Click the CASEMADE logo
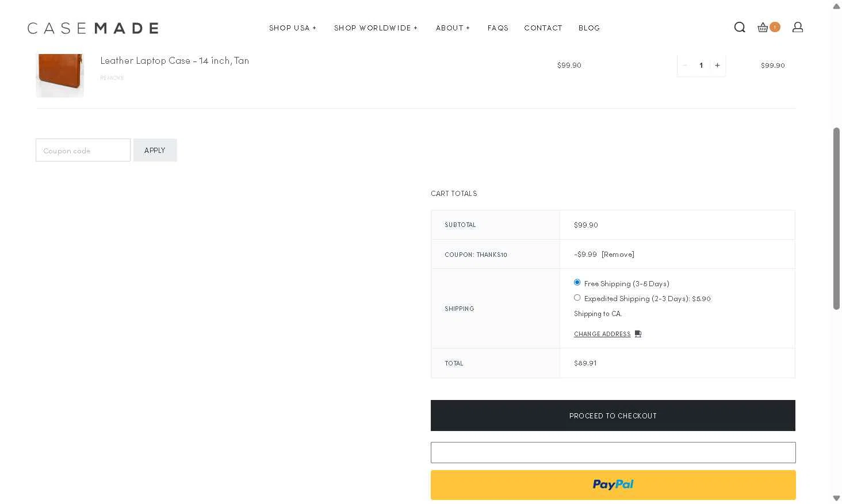 [93, 28]
